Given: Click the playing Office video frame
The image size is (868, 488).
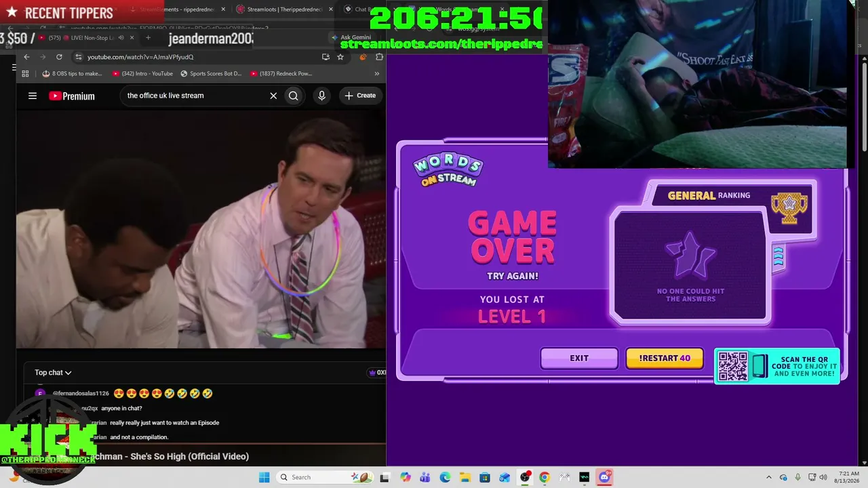Looking at the screenshot, I should tap(201, 229).
